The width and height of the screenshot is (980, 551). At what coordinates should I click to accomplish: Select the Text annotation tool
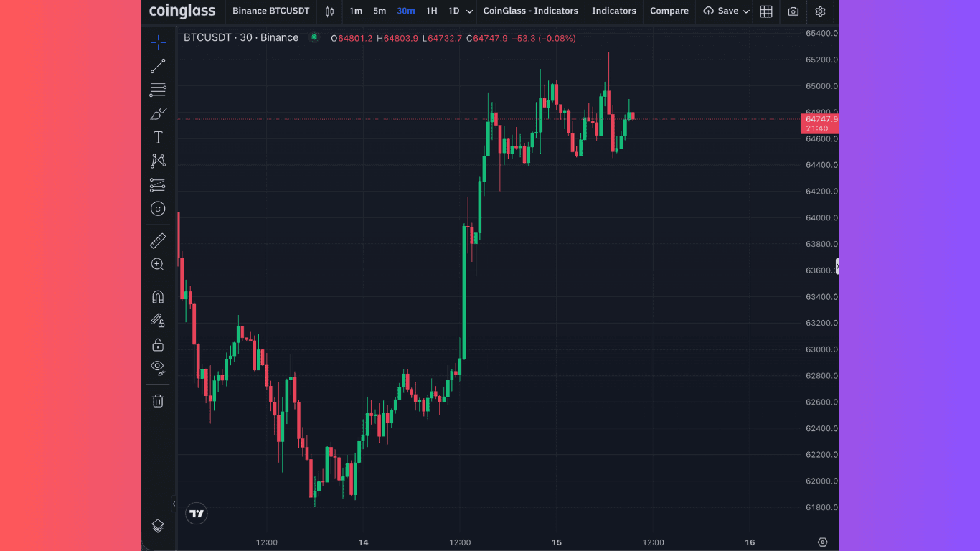coord(158,137)
